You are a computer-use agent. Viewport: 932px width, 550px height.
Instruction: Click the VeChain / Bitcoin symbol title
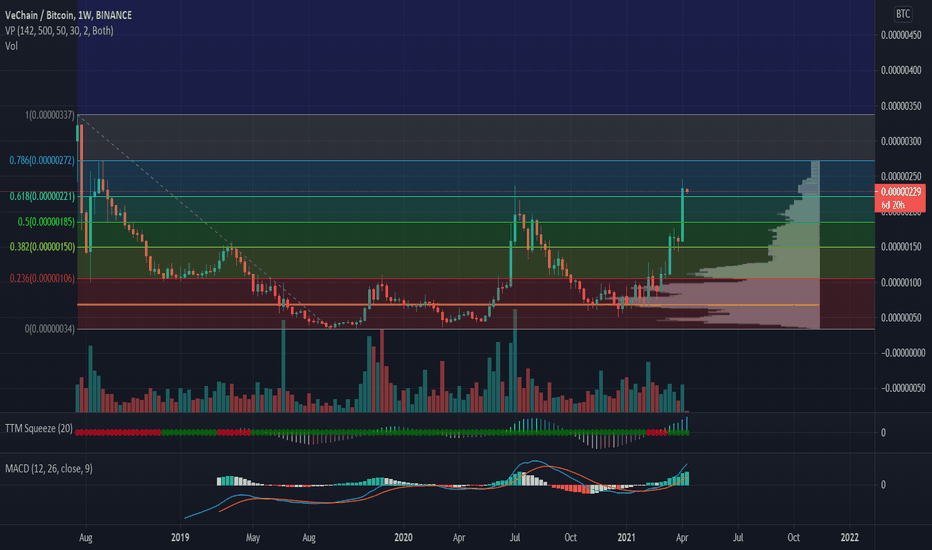coord(68,15)
